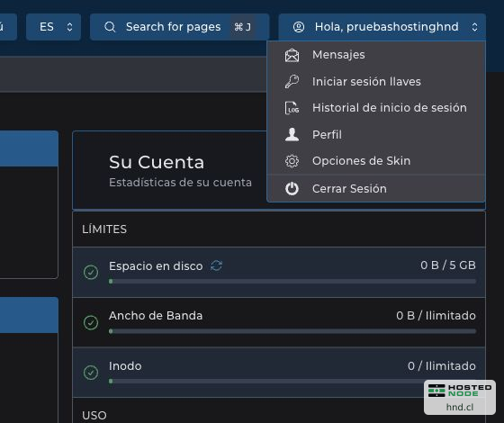The image size is (504, 423).
Task: Click the magnifier search icon
Action: pos(110,27)
